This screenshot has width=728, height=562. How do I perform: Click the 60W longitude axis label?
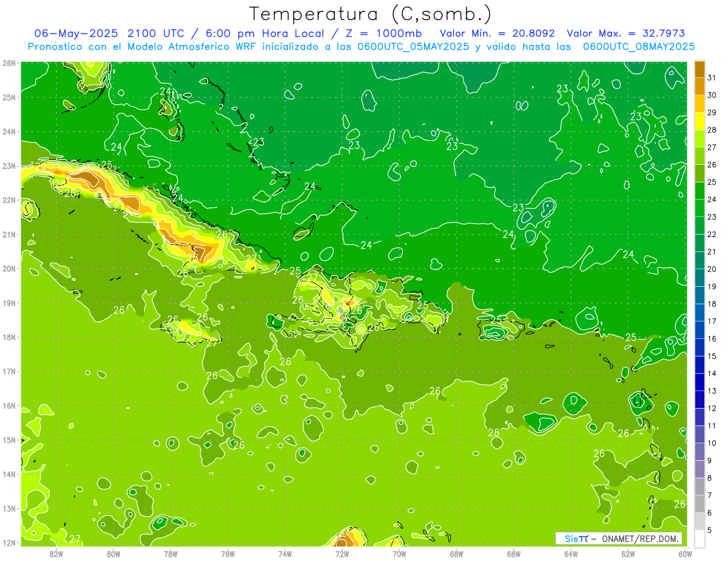click(685, 554)
